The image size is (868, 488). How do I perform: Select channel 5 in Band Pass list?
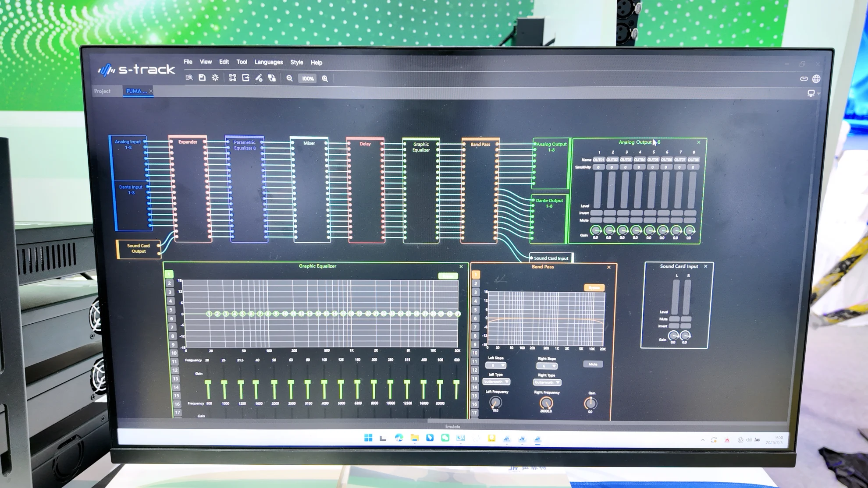pyautogui.click(x=475, y=310)
